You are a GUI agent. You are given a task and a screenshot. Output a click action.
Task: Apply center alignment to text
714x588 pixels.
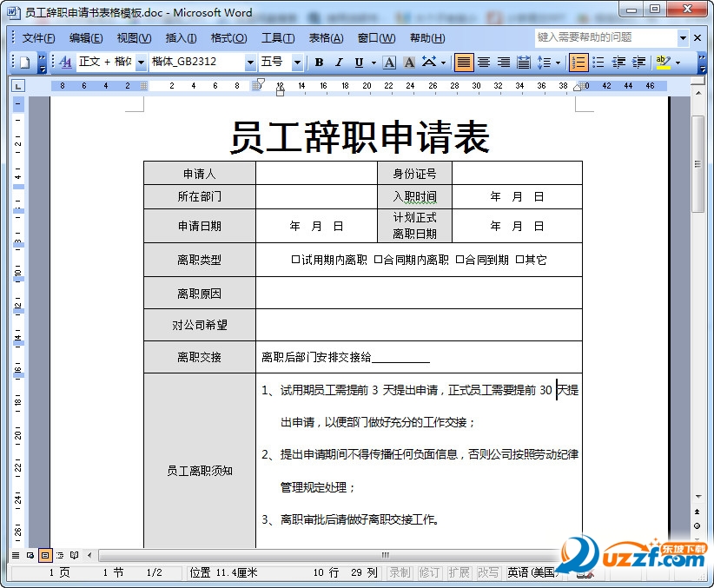pyautogui.click(x=484, y=63)
